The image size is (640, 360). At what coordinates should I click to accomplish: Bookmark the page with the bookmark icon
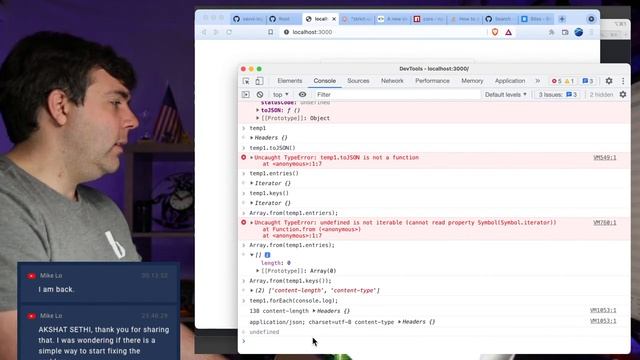(x=271, y=32)
